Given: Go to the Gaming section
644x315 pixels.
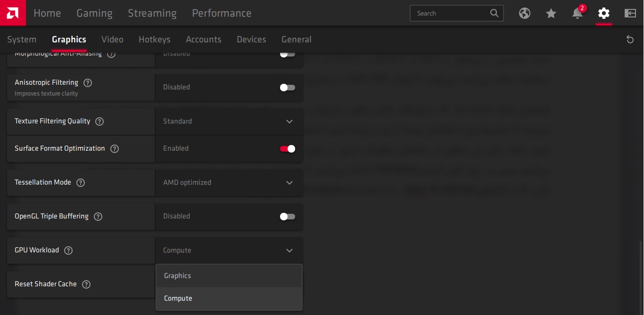Looking at the screenshot, I should point(94,13).
